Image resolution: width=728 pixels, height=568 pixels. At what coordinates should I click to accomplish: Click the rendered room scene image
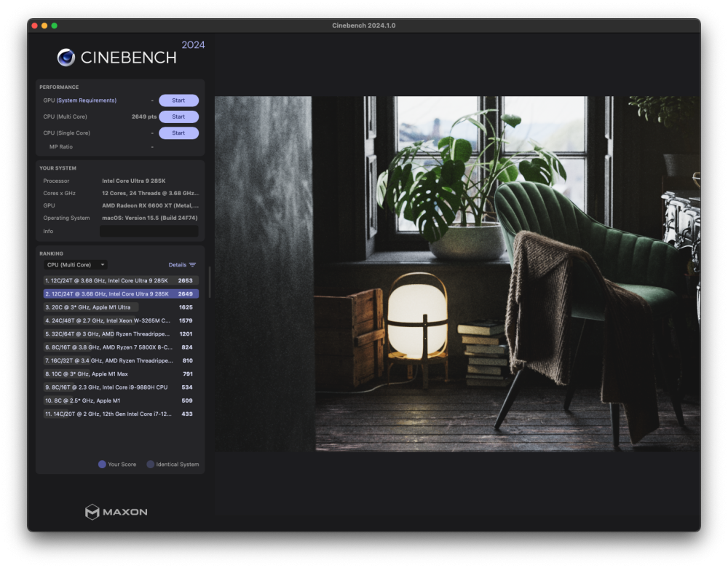457,274
